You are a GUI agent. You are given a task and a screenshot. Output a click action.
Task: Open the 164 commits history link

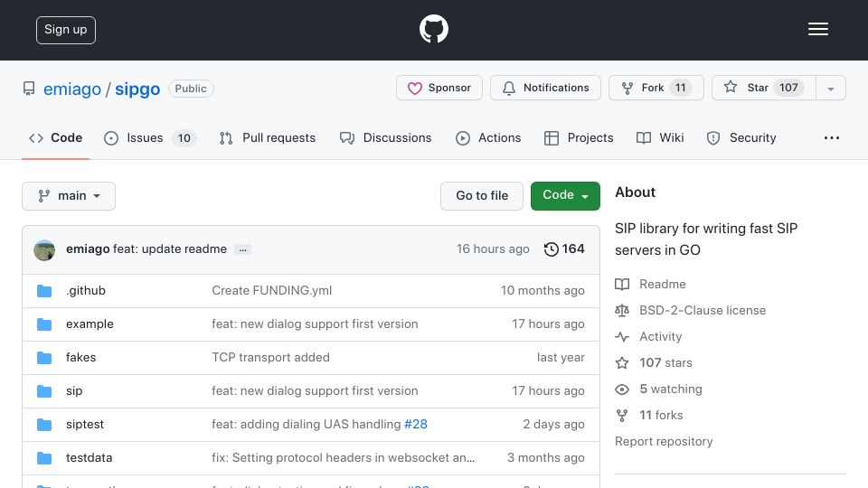(x=564, y=249)
